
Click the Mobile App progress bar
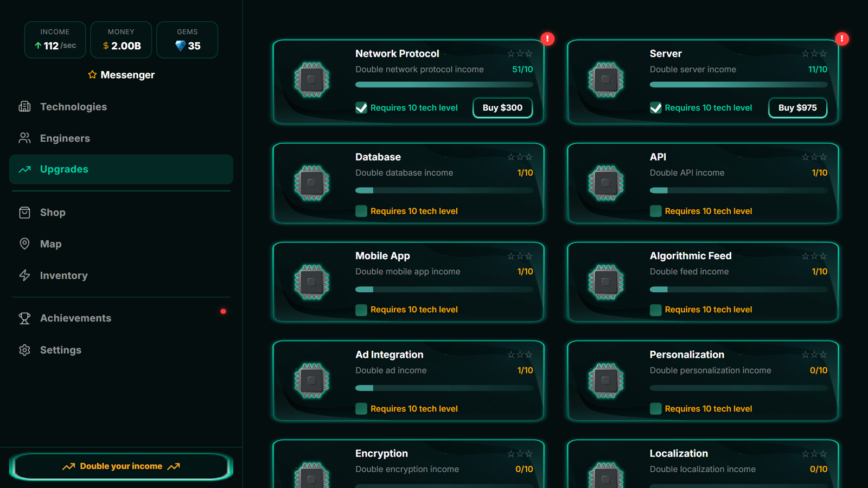click(444, 290)
